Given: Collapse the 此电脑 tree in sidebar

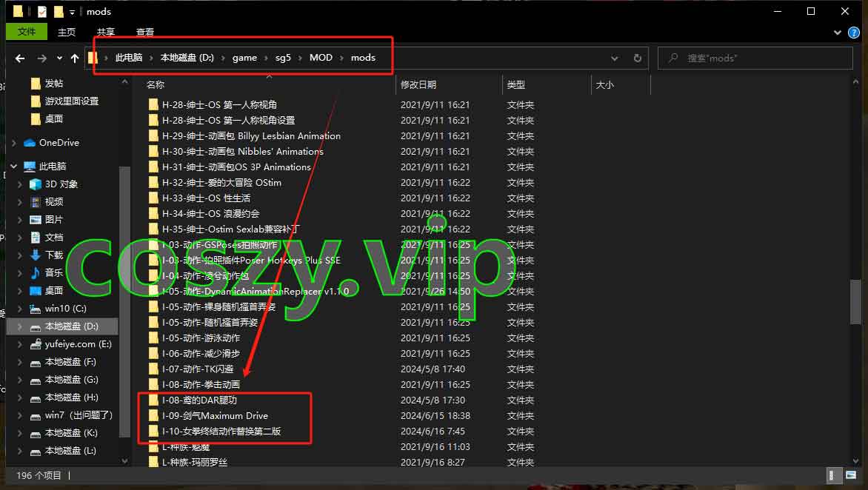Looking at the screenshot, I should (x=13, y=166).
